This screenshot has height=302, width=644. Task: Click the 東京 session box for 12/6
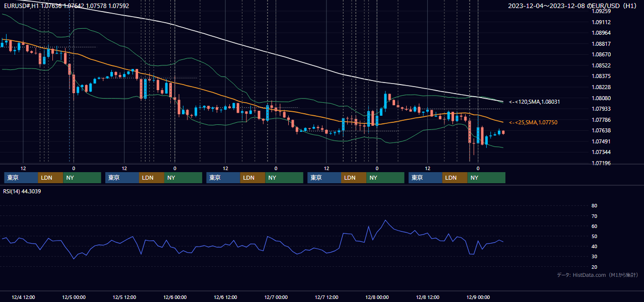223,178
